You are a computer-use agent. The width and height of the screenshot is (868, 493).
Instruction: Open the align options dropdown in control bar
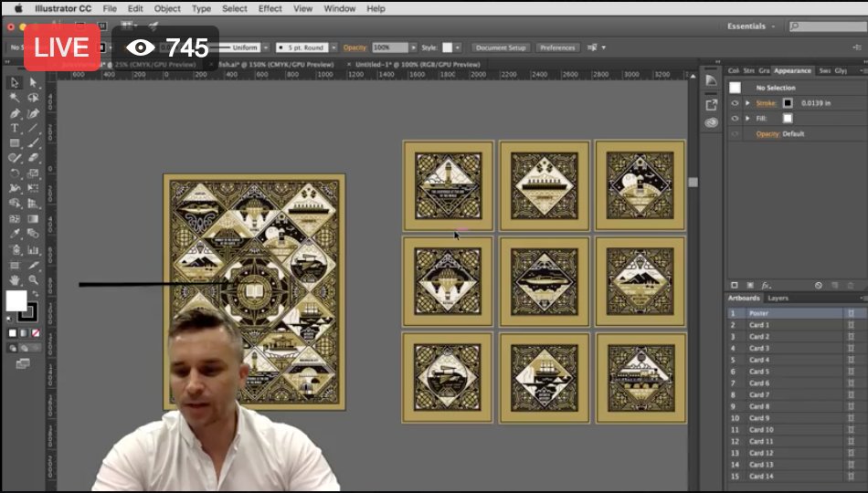point(603,47)
